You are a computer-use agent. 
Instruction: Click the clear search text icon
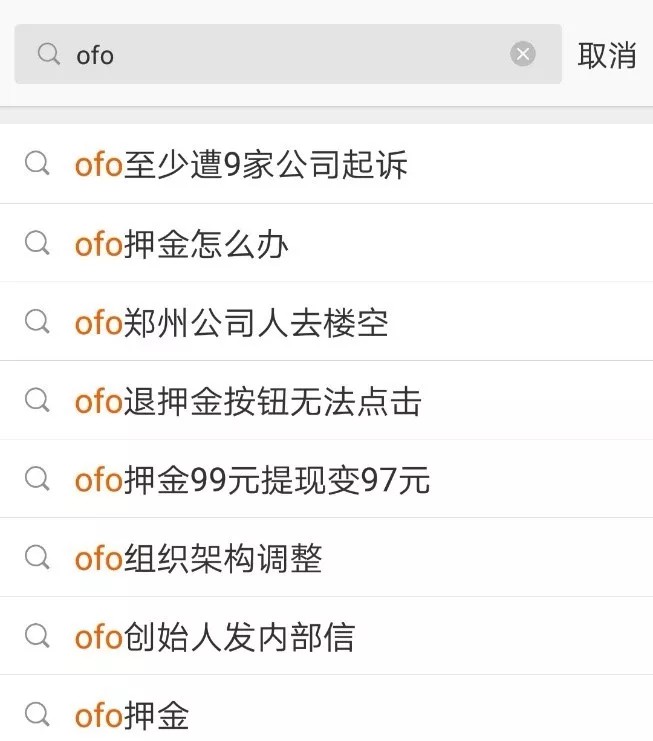coord(523,54)
